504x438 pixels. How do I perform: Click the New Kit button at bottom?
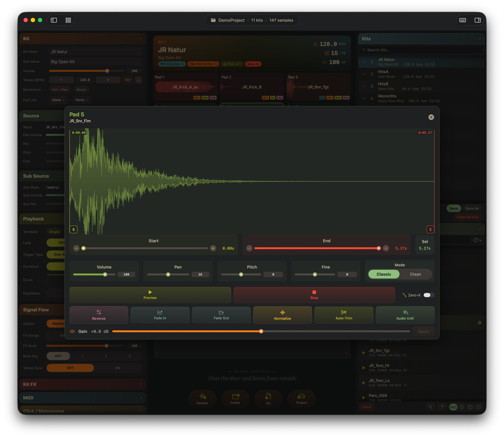click(268, 399)
